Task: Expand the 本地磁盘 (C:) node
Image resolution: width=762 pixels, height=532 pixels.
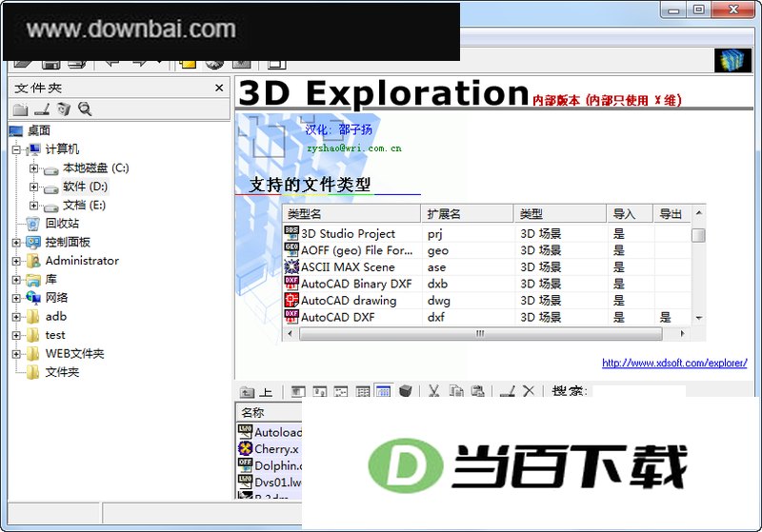Action: pos(33,168)
